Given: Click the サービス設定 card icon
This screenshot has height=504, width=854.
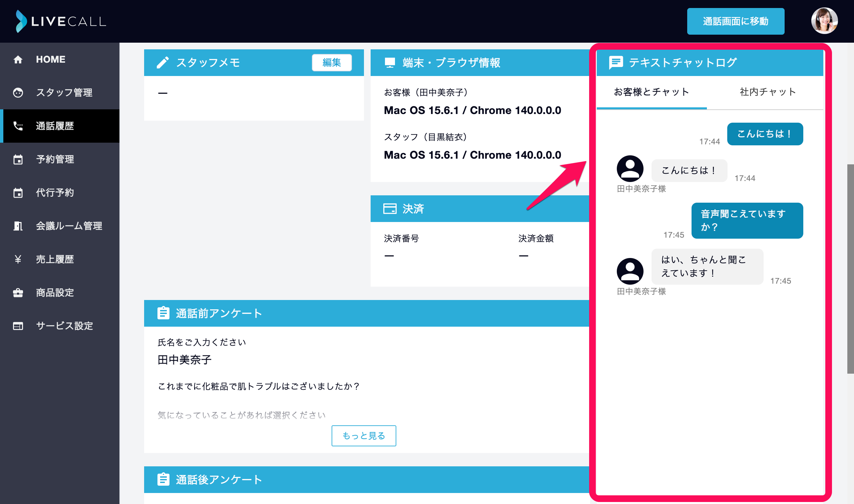Looking at the screenshot, I should 18,326.
